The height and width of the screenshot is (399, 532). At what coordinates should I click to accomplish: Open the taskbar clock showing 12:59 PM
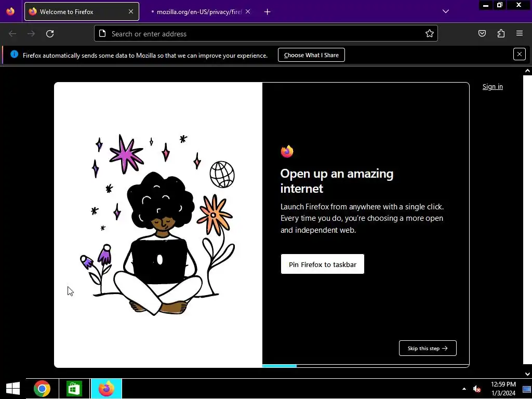[503, 389]
